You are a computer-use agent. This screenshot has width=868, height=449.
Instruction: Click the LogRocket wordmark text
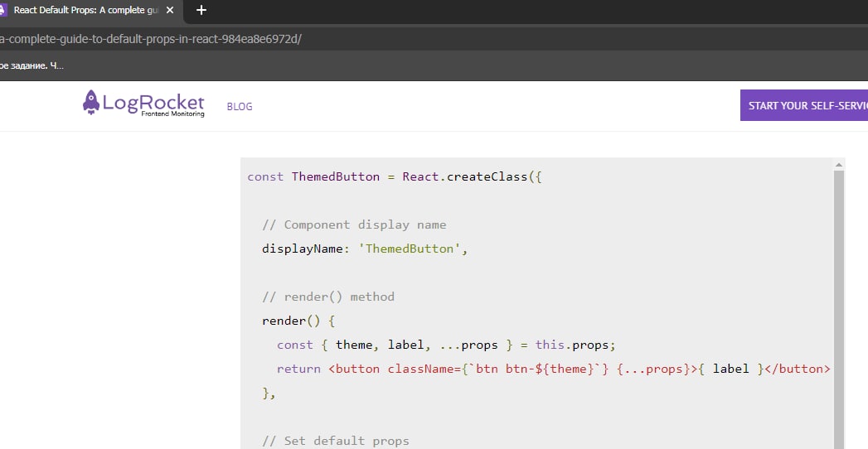153,101
